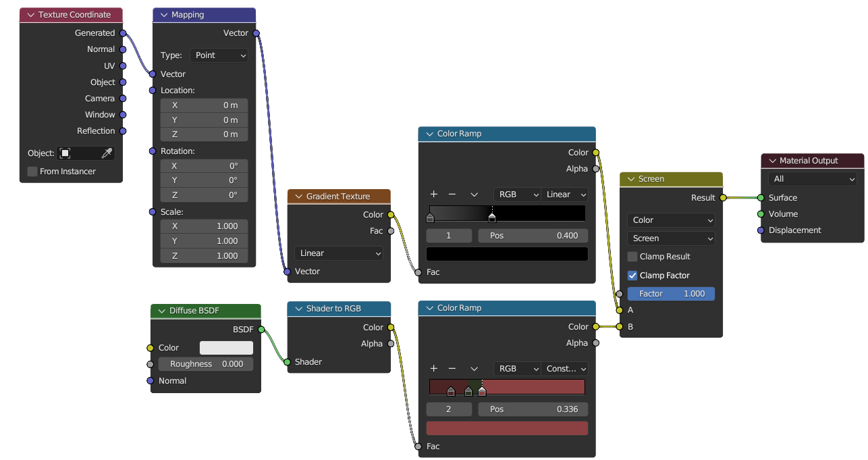The height and width of the screenshot is (460, 868).
Task: Open Screen blend mode dropdown
Action: tap(671, 238)
